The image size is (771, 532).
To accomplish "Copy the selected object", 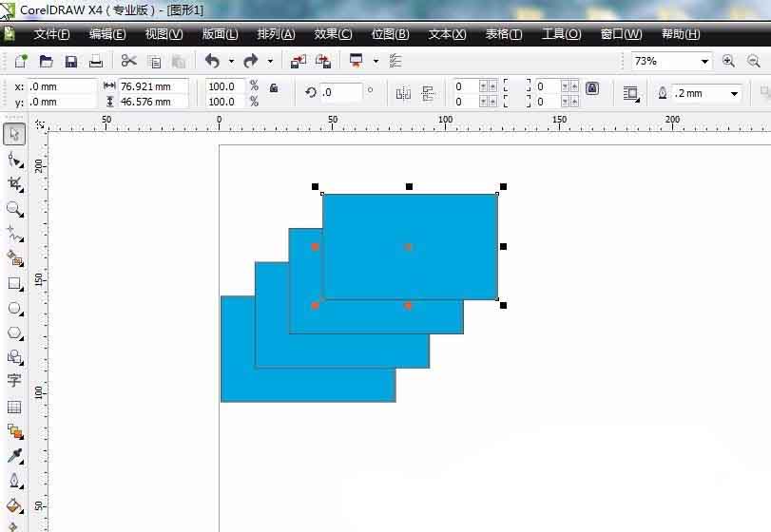I will point(154,62).
